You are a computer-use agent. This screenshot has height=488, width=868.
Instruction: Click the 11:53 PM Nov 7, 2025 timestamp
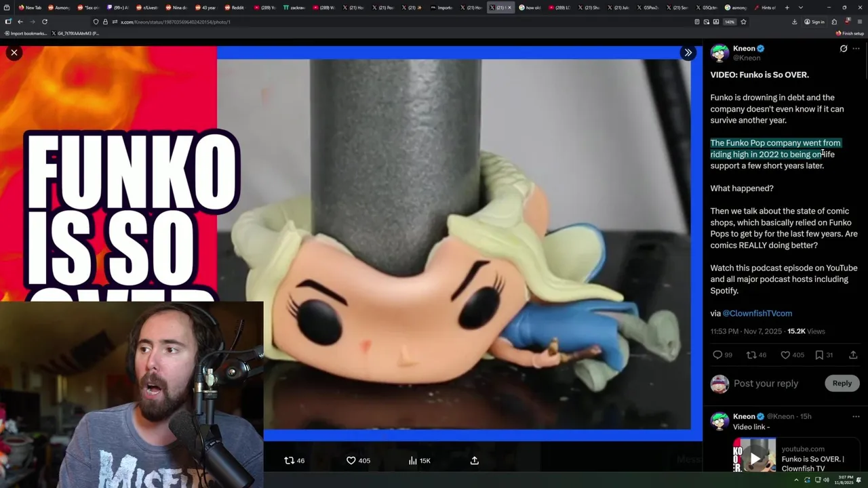(746, 331)
